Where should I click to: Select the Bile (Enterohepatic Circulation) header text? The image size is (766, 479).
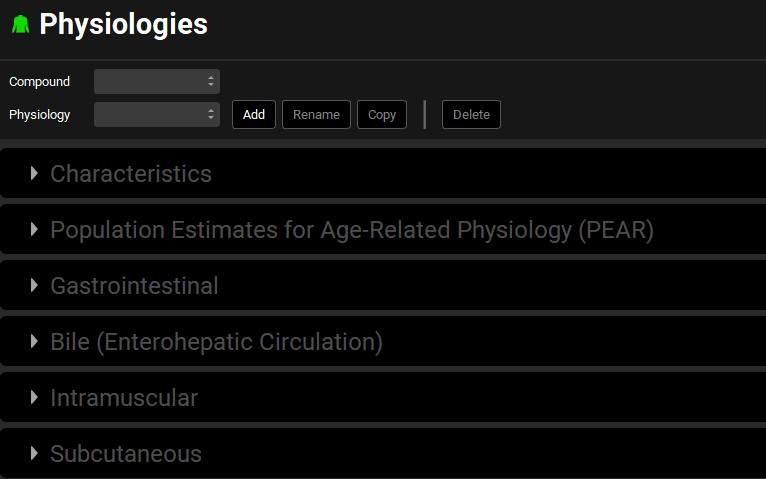[x=216, y=342]
